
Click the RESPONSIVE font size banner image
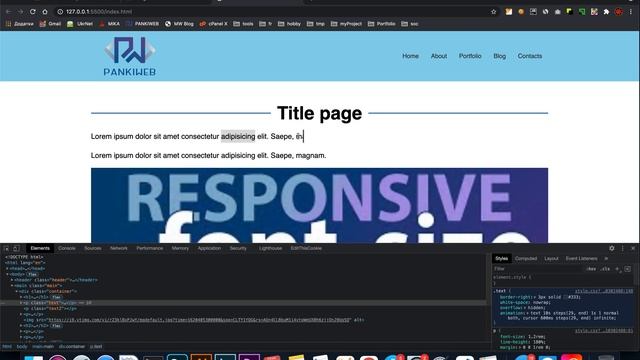(x=319, y=206)
